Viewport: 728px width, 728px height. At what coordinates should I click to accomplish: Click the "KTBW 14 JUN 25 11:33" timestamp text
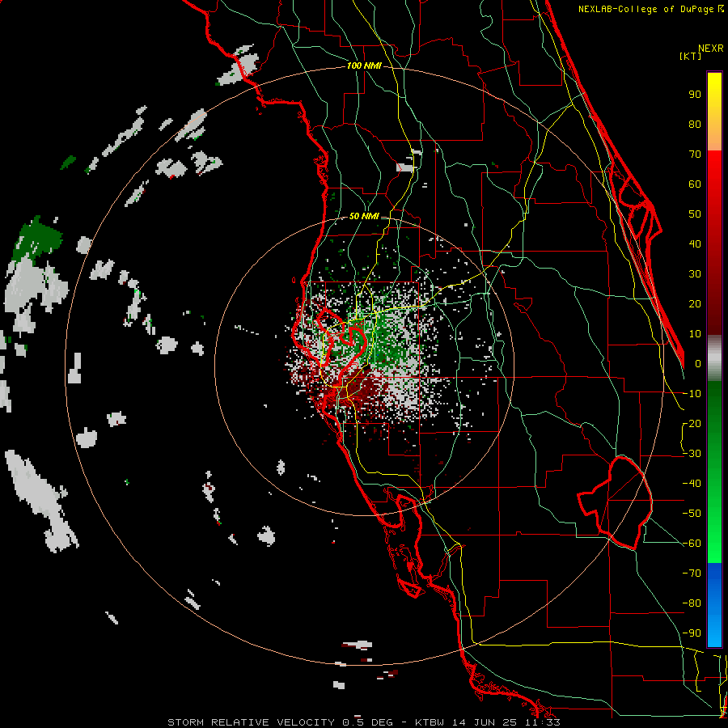point(488,722)
